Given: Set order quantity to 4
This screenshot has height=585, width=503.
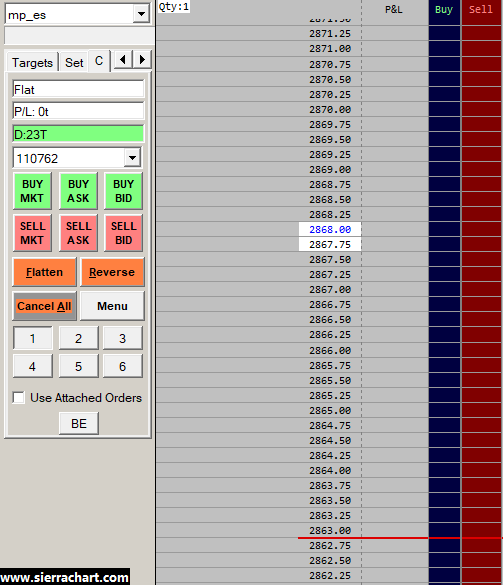Looking at the screenshot, I should (33, 366).
